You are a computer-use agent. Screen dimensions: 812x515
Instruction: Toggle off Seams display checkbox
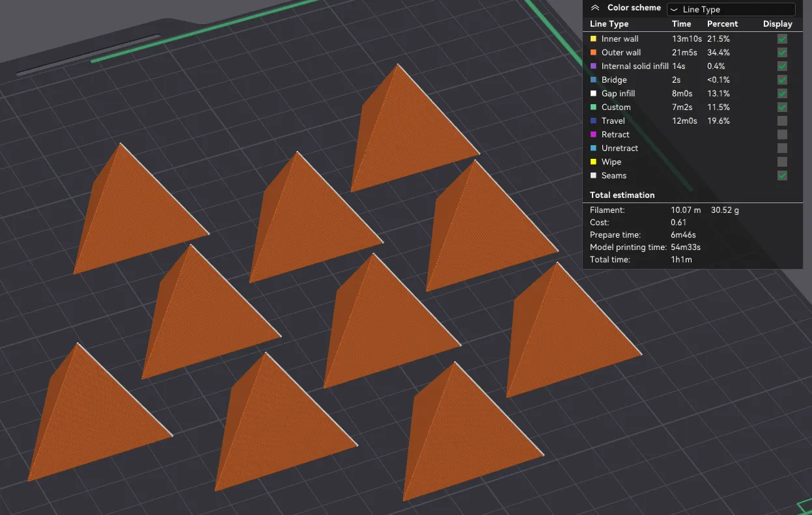pos(782,176)
